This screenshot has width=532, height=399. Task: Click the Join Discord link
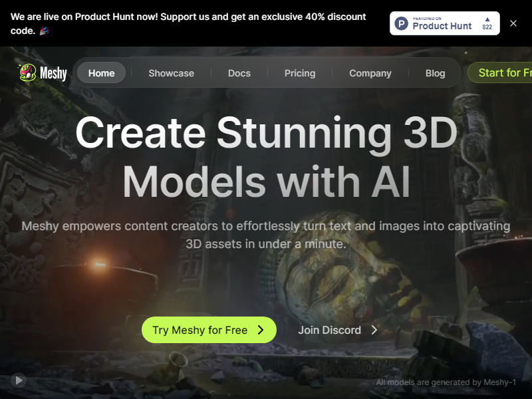(338, 330)
